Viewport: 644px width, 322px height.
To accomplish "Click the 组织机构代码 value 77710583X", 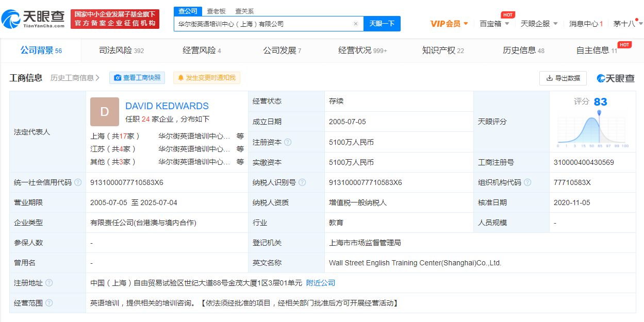I will point(572,182).
